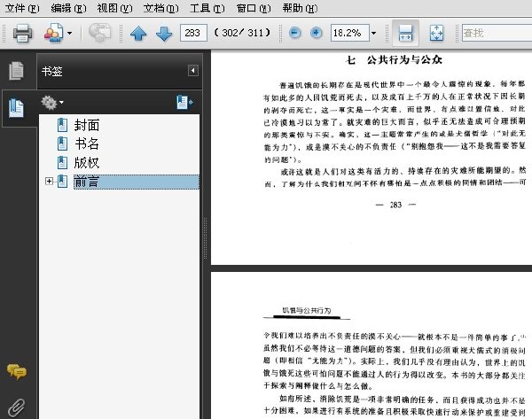Open the 编辑 (Edit) menu

point(68,8)
